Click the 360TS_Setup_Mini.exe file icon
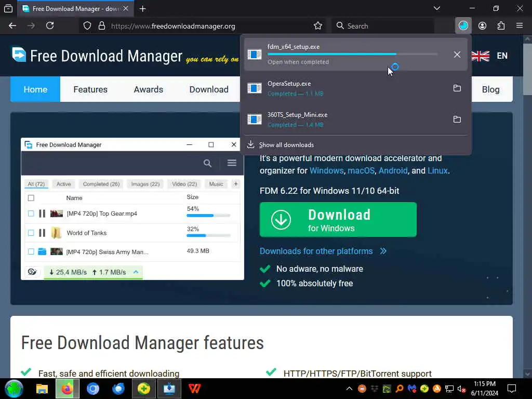This screenshot has width=532, height=399. tap(255, 119)
